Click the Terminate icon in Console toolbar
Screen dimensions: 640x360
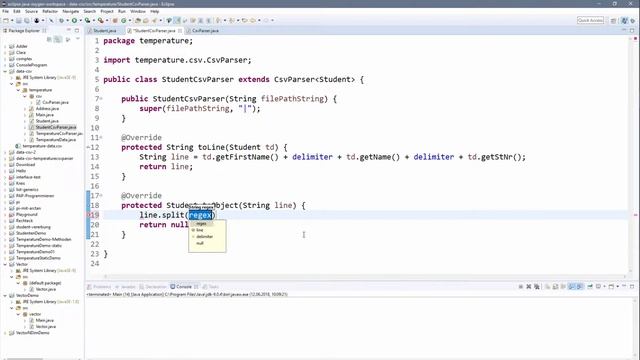[520, 287]
